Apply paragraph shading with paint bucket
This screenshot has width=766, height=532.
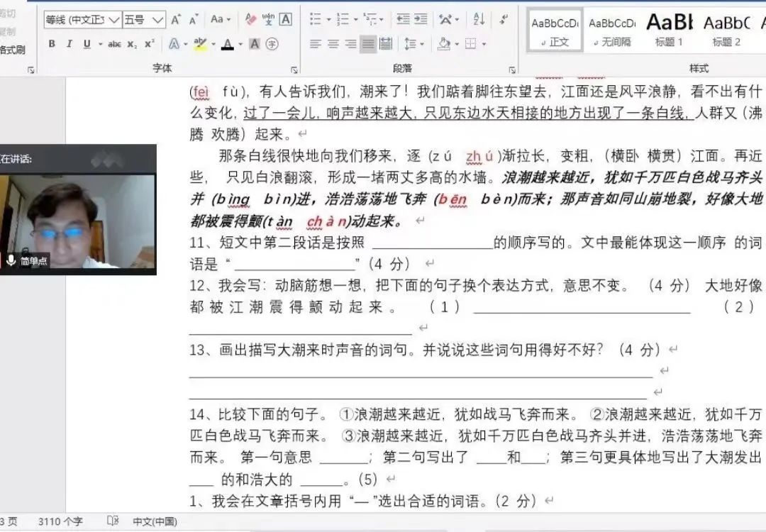point(444,44)
